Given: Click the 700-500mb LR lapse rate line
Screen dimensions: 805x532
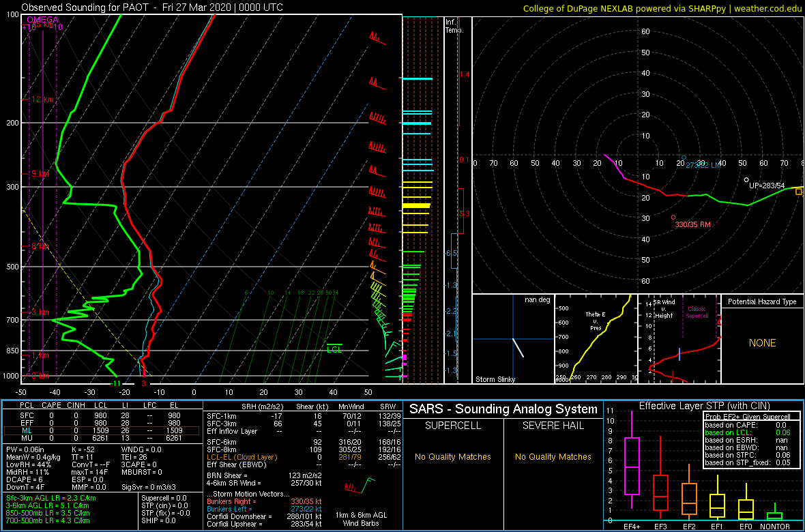Looking at the screenshot, I should click(x=48, y=520).
